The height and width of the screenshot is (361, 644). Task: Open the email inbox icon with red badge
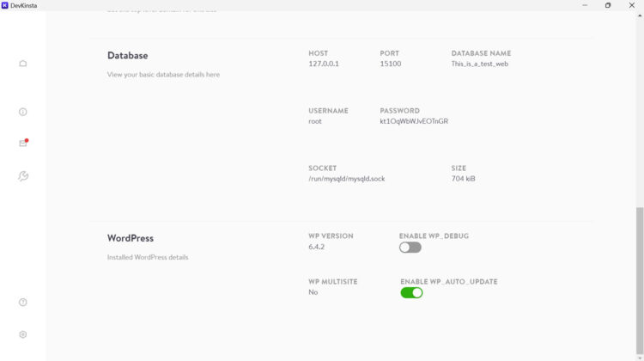point(23,143)
